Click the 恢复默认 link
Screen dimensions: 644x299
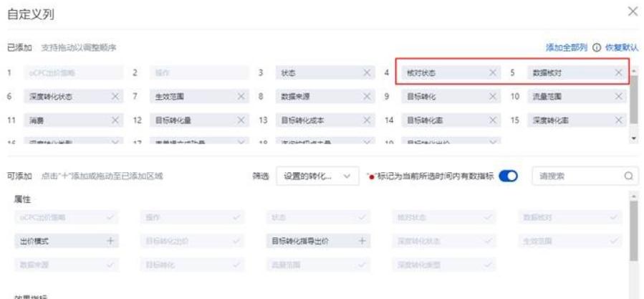622,48
